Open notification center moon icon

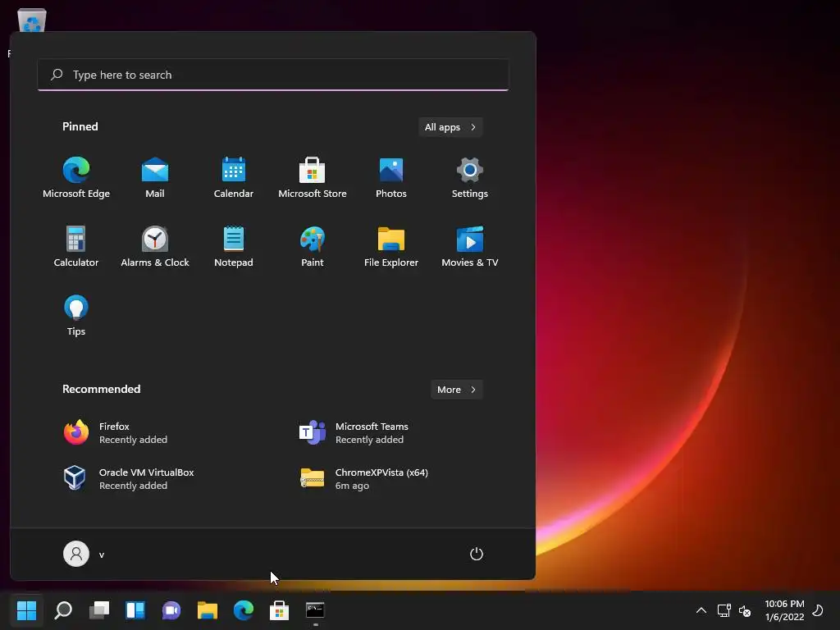coord(818,610)
